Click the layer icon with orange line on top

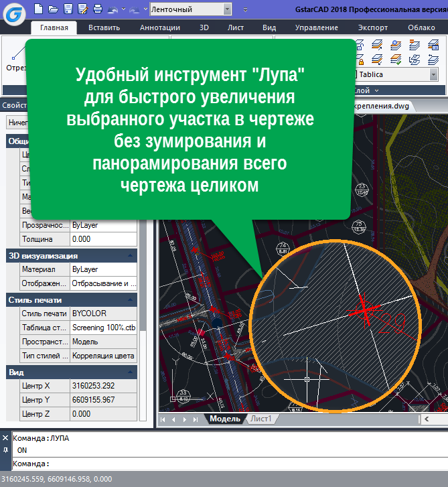[x=414, y=45]
